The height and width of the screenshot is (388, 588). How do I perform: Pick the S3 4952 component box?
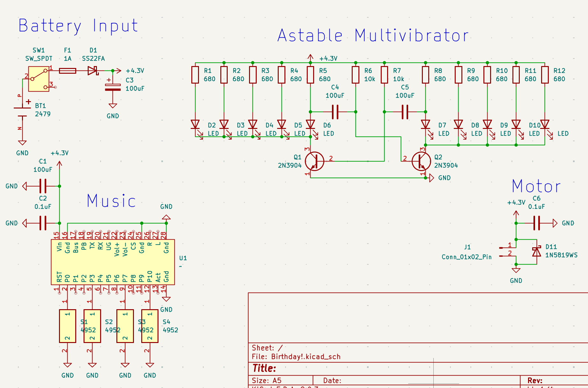pos(125,326)
